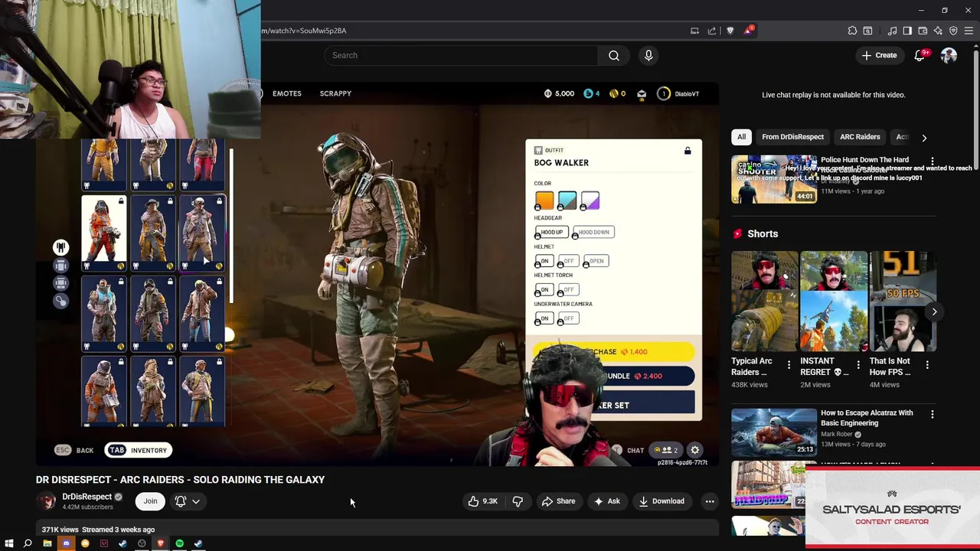This screenshot has width=980, height=551.
Task: Open the Brave Wallet icon
Action: click(x=923, y=31)
